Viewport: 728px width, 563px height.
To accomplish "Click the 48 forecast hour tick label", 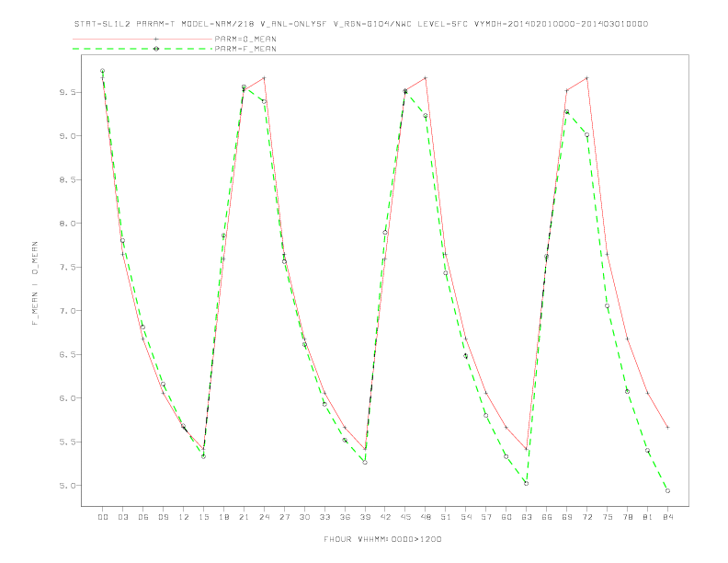I will click(x=426, y=517).
